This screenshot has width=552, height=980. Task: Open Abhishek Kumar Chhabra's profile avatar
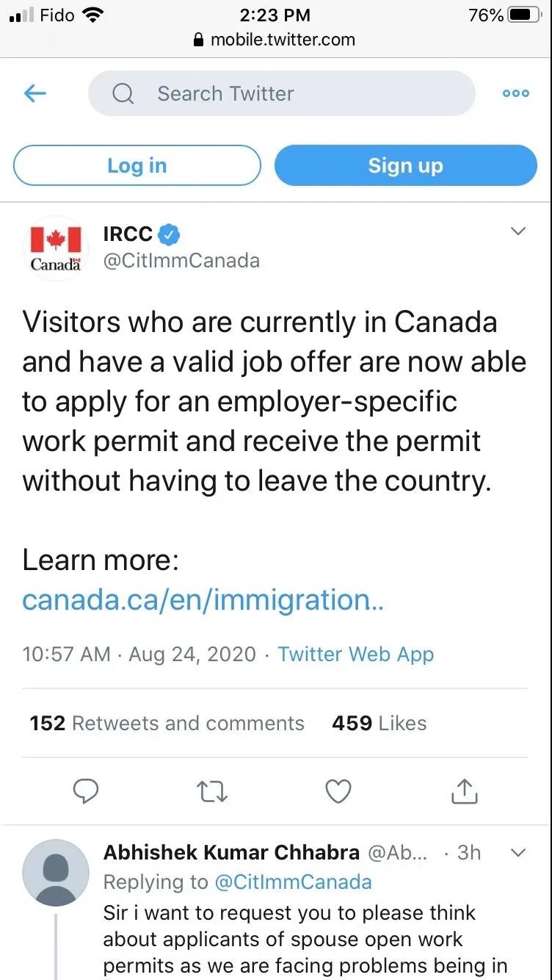pos(56,873)
